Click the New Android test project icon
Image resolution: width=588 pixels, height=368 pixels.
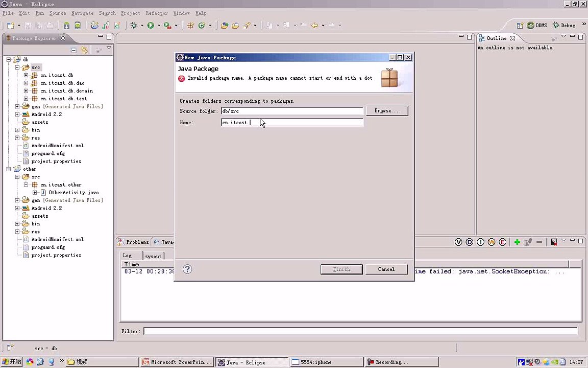[x=106, y=26]
